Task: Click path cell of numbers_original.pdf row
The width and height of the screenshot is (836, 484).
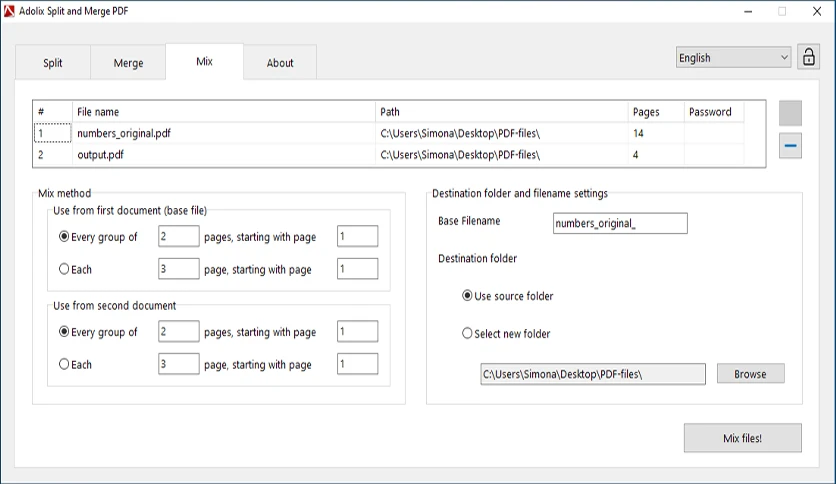Action: tap(502, 133)
